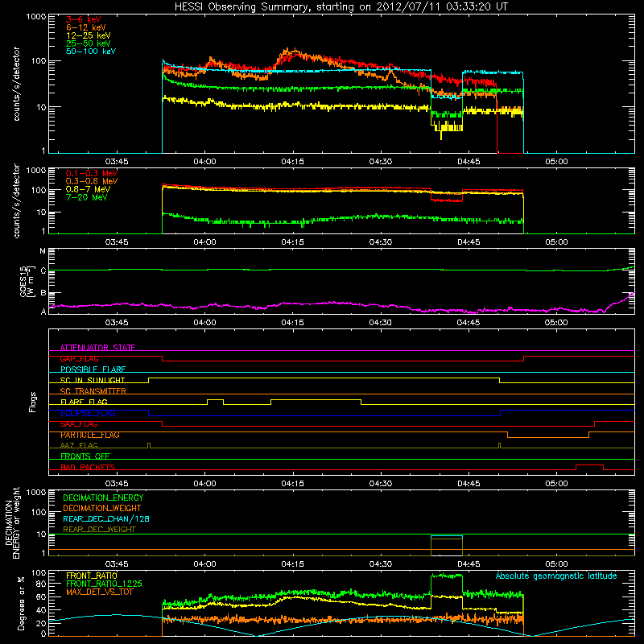644x644 pixels.
Task: Click the Flags panel axis label
Action: point(32,402)
